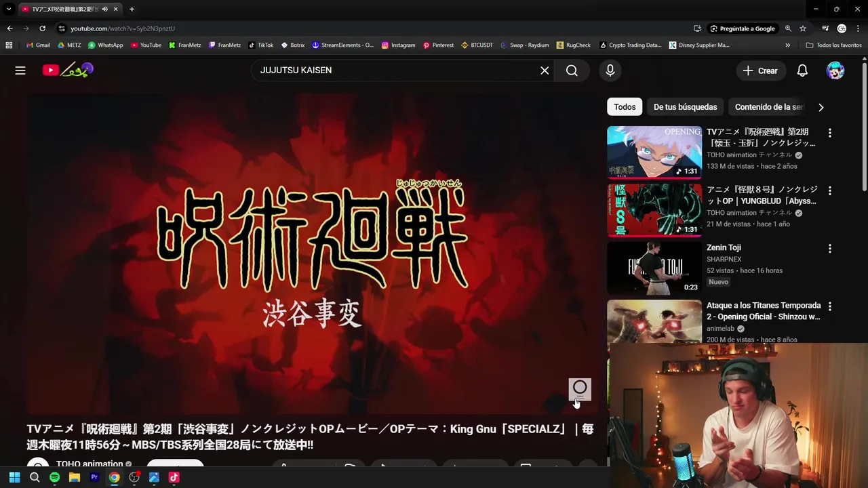Viewport: 868px width, 488px height.
Task: Open notifications bell
Action: tap(802, 70)
